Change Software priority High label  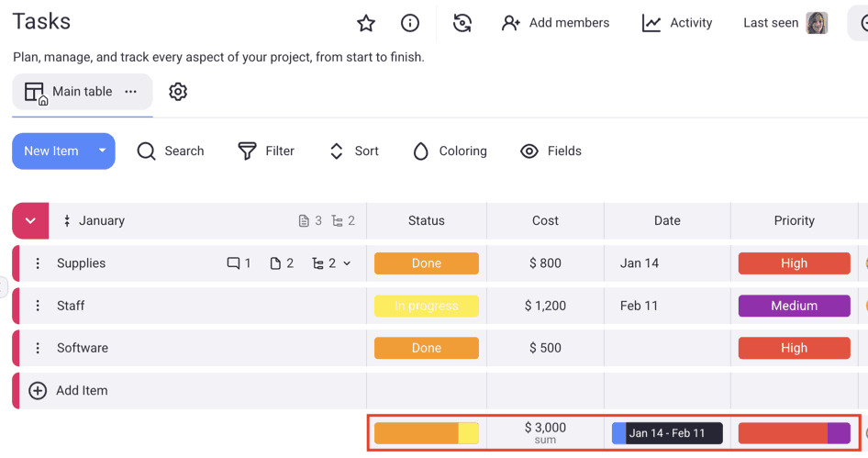[x=794, y=348]
